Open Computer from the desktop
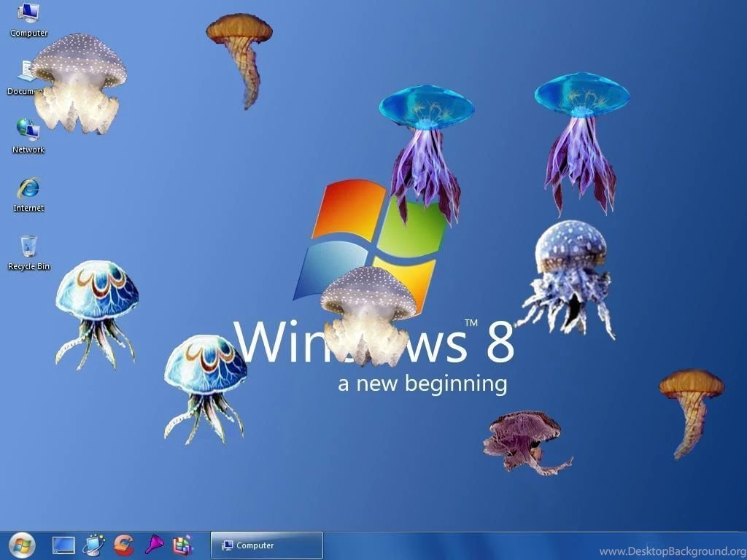The image size is (747, 560). click(x=28, y=18)
